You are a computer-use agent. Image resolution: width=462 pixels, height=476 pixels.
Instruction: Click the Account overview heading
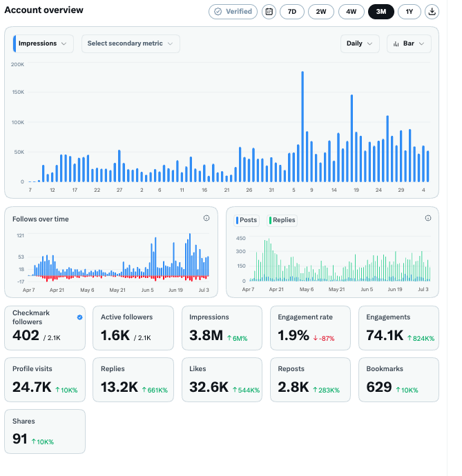[44, 10]
